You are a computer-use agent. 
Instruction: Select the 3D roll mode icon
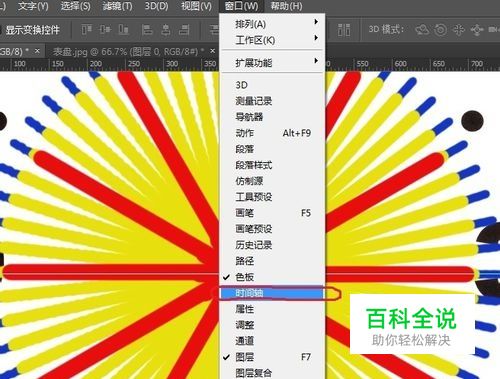tap(441, 30)
